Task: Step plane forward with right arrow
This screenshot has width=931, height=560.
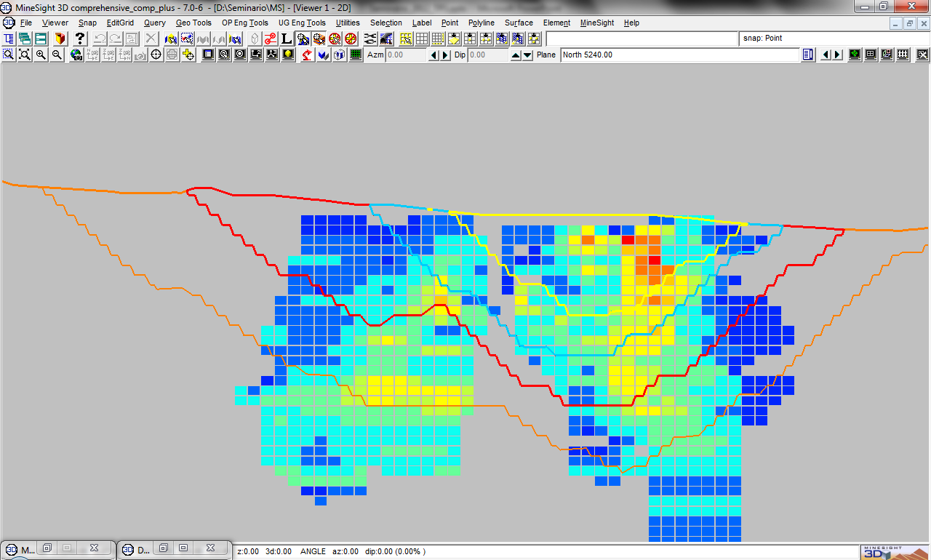Action: pyautogui.click(x=837, y=55)
